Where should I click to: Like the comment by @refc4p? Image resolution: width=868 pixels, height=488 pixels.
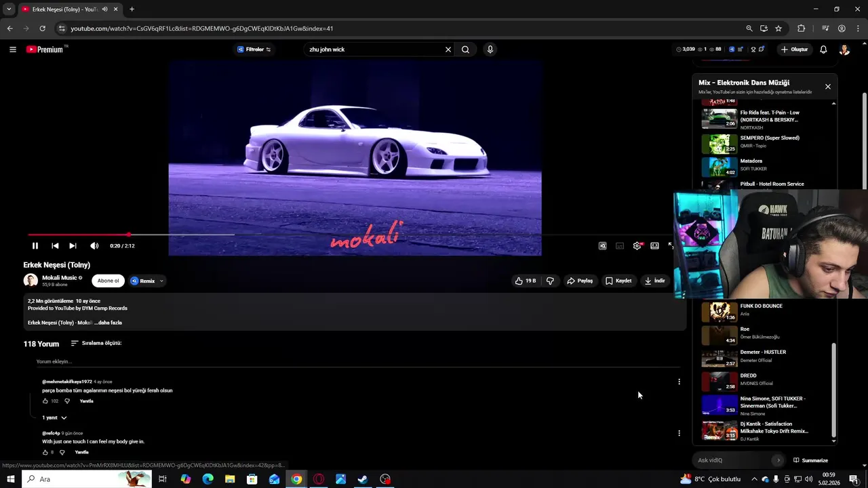coord(45,452)
